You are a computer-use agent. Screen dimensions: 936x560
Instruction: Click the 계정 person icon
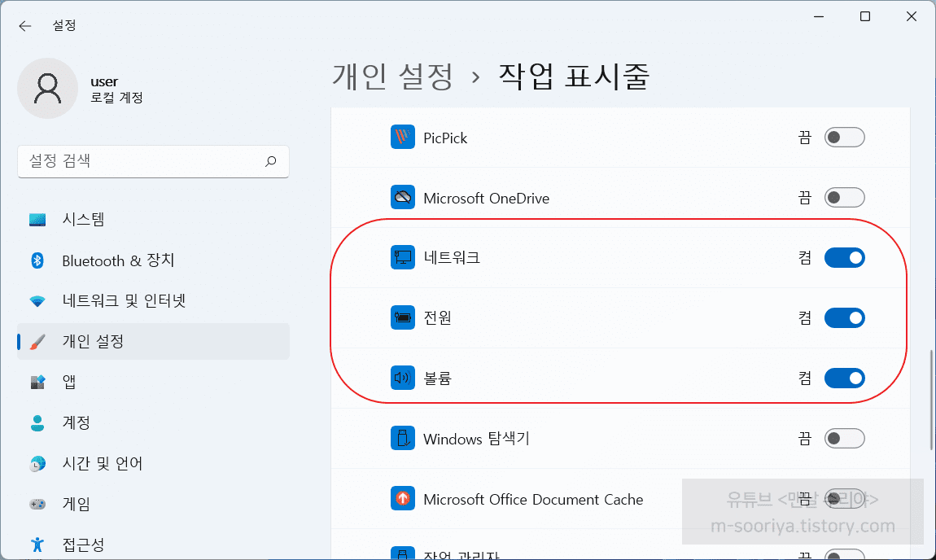tap(37, 422)
